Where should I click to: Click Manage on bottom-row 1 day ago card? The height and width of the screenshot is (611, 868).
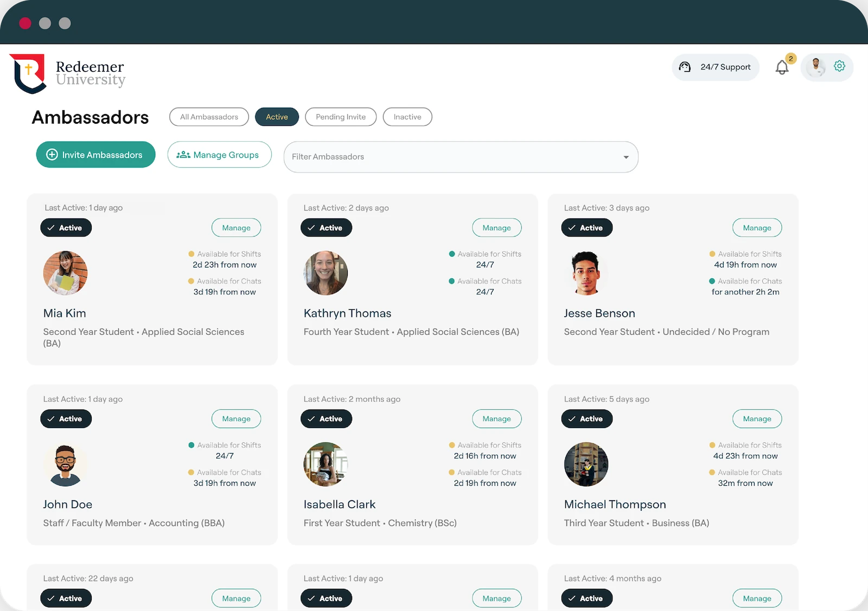point(497,599)
